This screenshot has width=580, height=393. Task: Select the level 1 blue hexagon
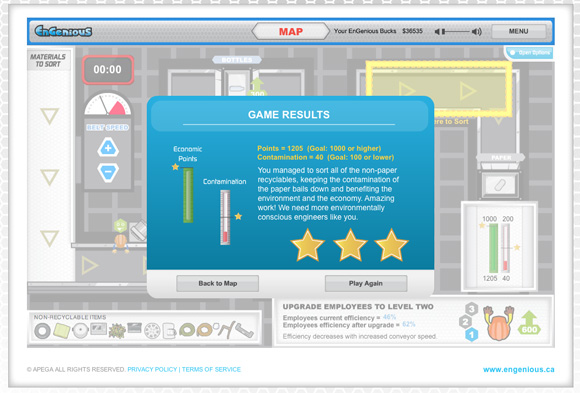(471, 335)
